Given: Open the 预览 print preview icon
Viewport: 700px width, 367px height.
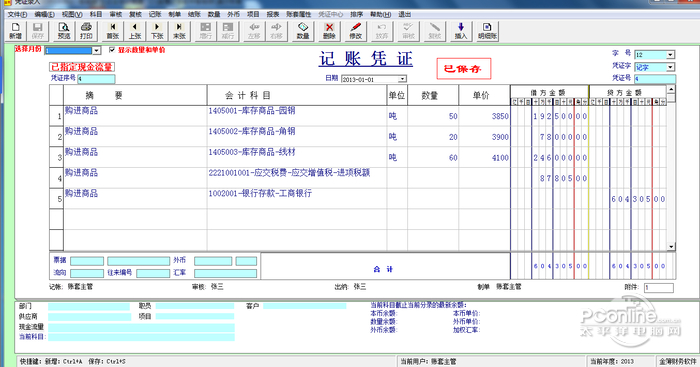Looking at the screenshot, I should pos(64,31).
